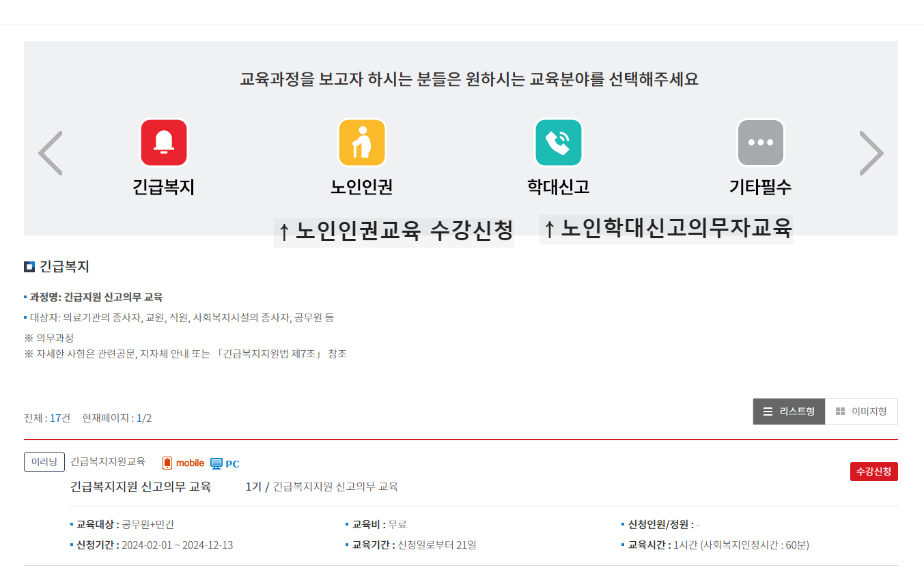Switch to 리스트형 list view mode
The image size is (924, 576).
coord(789,412)
